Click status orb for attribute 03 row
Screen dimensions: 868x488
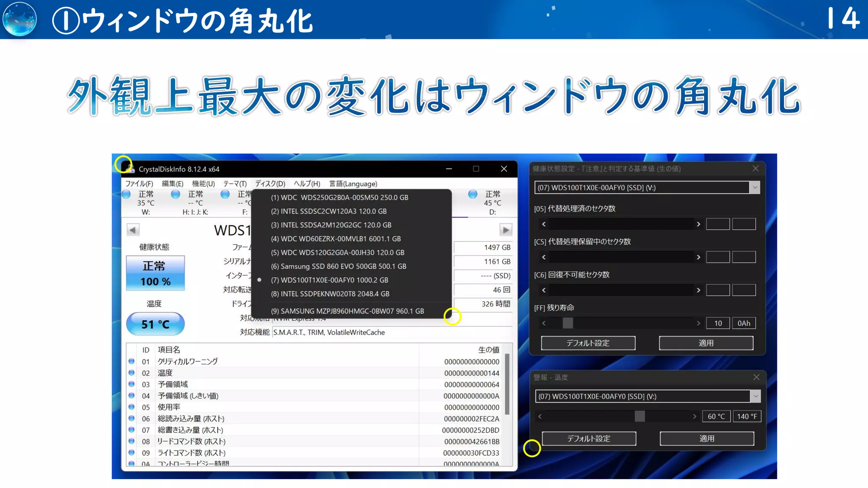pos(132,384)
